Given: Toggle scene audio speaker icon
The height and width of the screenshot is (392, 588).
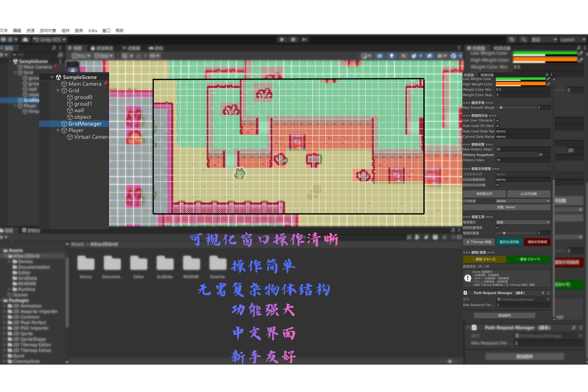Looking at the screenshot, I should 403,56.
